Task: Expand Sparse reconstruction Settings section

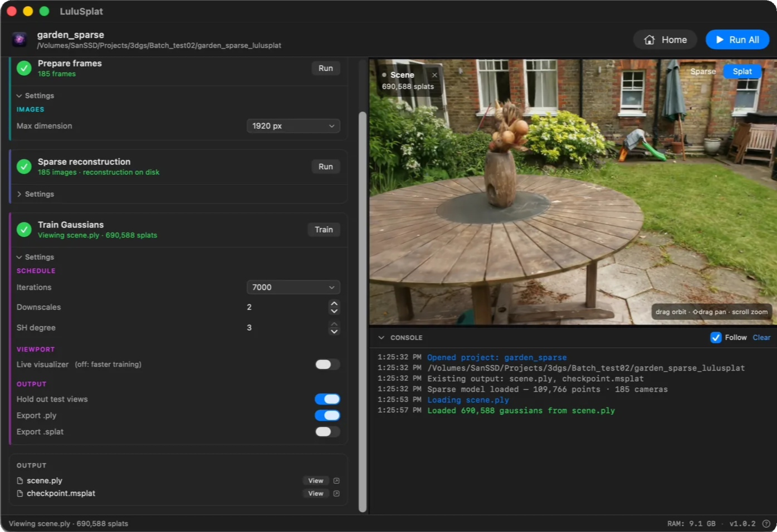Action: (35, 194)
